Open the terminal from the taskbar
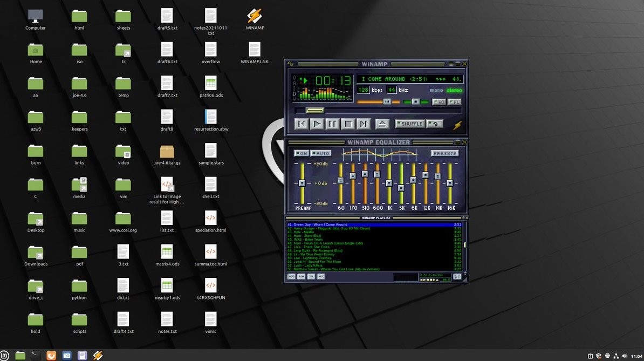Viewport: 644px width, 361px height. 35,355
